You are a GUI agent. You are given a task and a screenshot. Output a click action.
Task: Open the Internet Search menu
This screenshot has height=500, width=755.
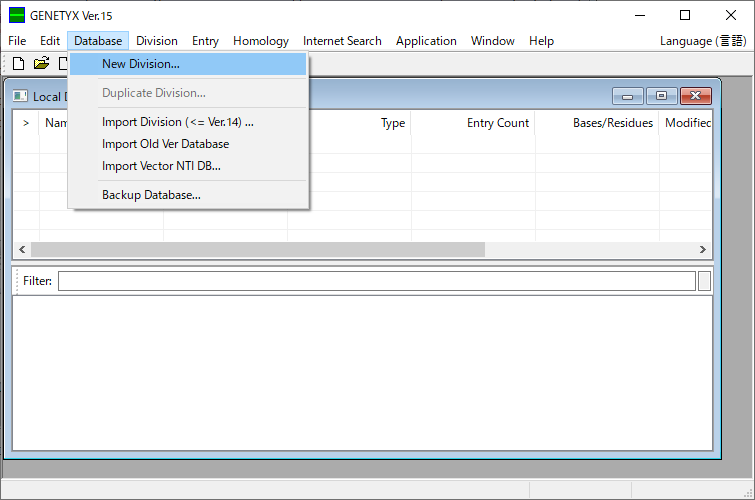click(342, 41)
